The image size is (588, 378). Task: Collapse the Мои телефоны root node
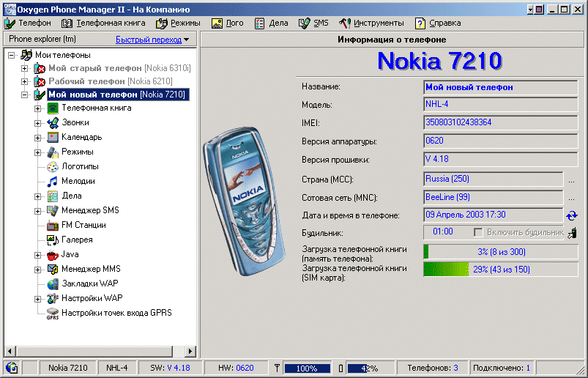click(12, 55)
